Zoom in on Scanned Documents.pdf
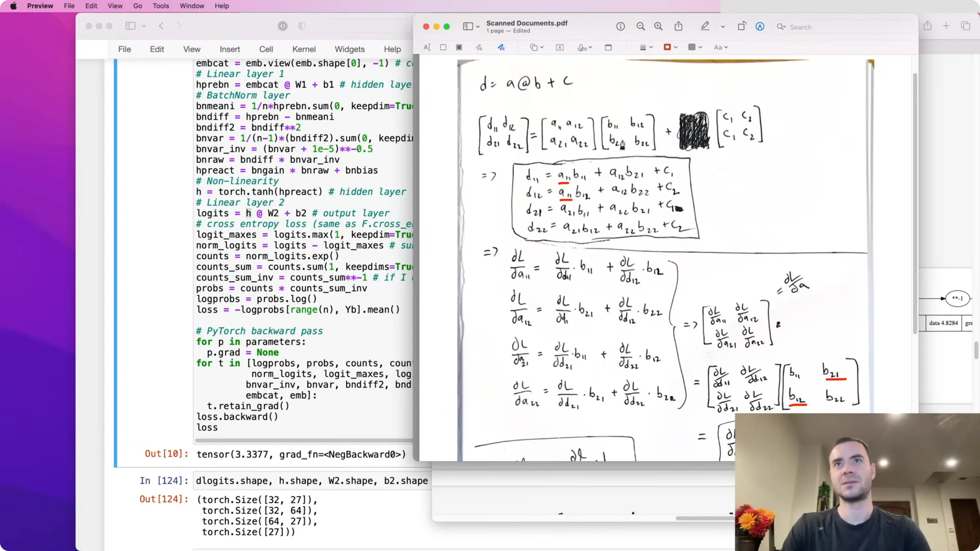 point(658,26)
